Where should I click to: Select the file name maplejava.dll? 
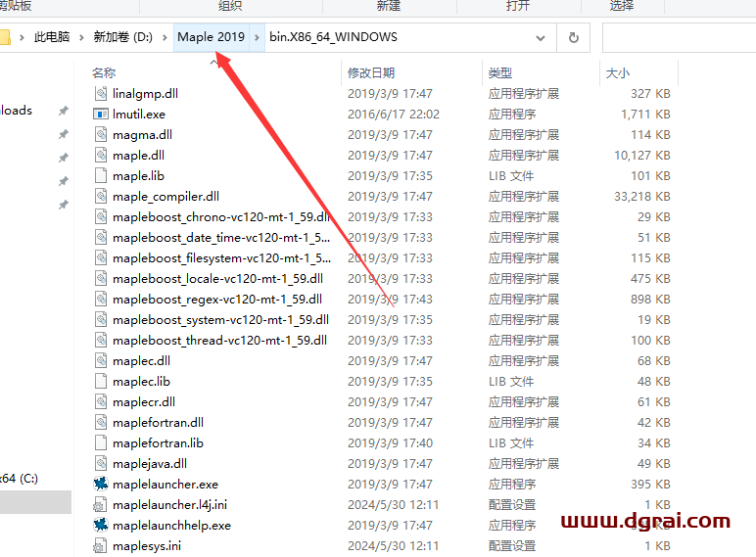(150, 464)
